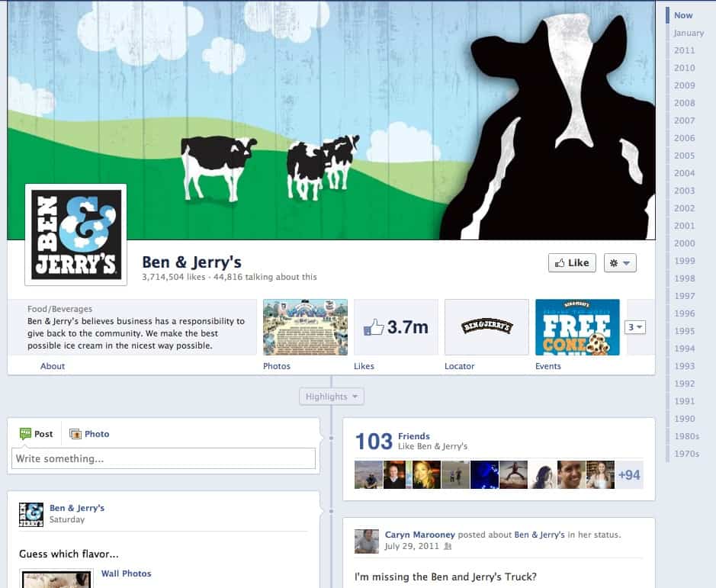Open the Highlights filter dropdown

click(332, 397)
